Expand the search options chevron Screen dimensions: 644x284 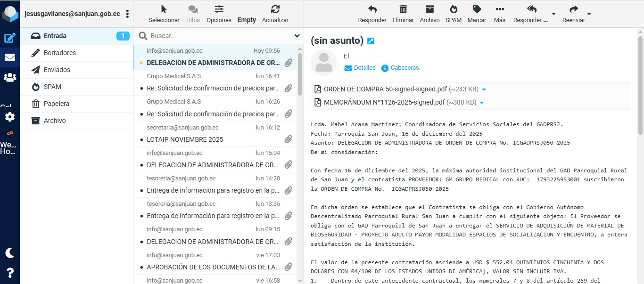[297, 36]
